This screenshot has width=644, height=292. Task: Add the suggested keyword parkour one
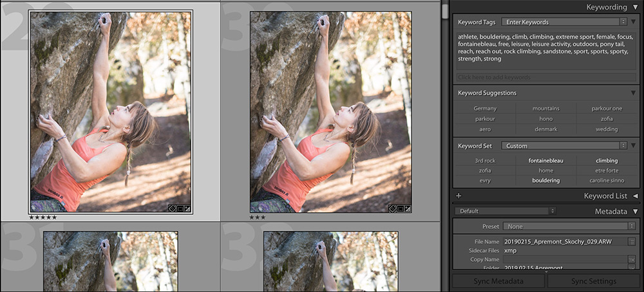pyautogui.click(x=607, y=109)
